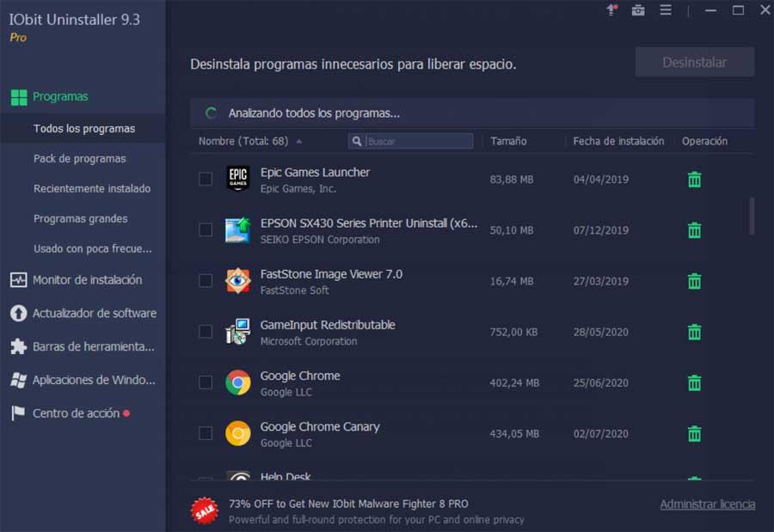Select Todos los programas in sidebar
This screenshot has width=774, height=532.
pyautogui.click(x=84, y=129)
